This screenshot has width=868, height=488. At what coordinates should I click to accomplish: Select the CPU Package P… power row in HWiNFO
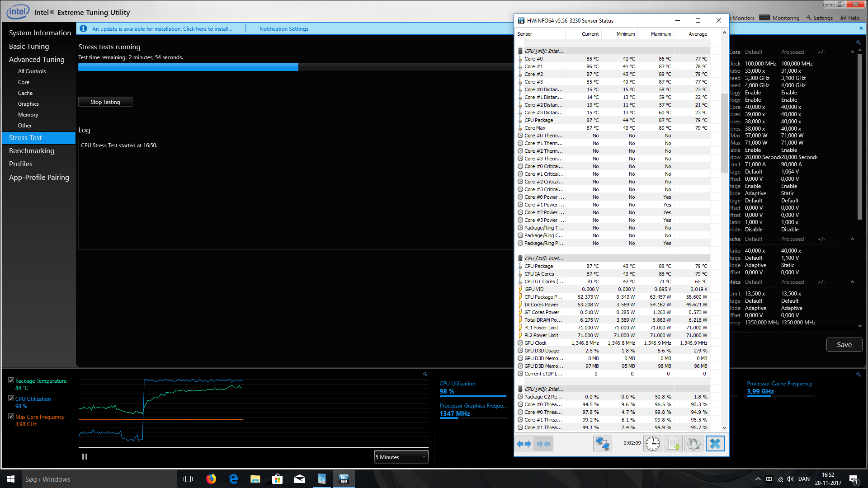[x=613, y=297]
